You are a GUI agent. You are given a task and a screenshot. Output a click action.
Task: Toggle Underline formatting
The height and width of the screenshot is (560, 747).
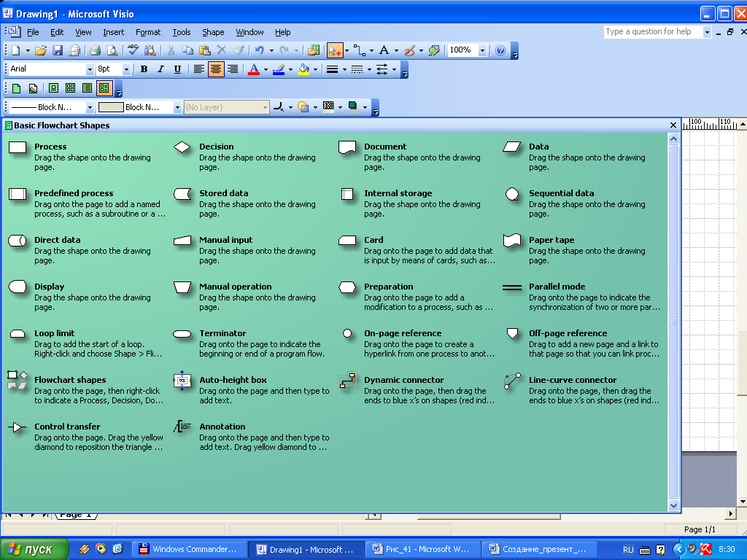pos(177,69)
